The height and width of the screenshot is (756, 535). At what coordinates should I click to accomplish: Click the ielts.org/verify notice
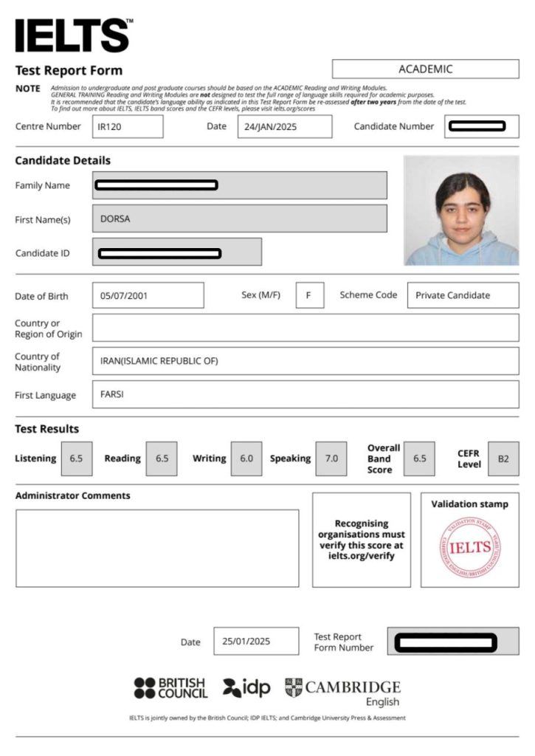362,540
